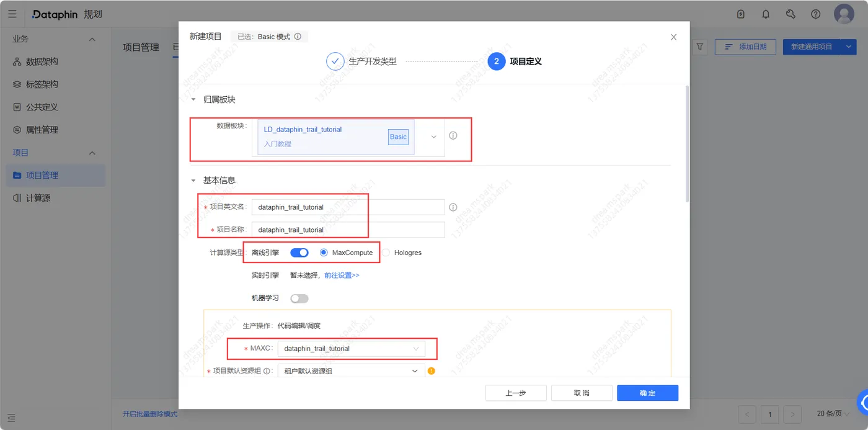This screenshot has width=868, height=430.
Task: Select the MaxCompute radio button
Action: click(x=324, y=253)
